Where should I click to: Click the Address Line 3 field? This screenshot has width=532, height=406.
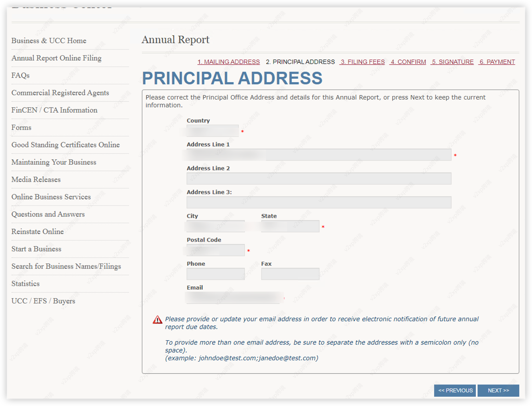[319, 202]
